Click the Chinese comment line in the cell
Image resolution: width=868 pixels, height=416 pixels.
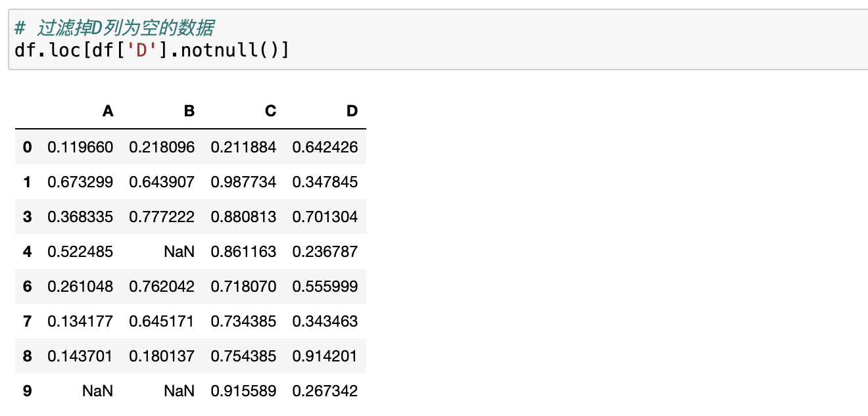click(x=114, y=28)
